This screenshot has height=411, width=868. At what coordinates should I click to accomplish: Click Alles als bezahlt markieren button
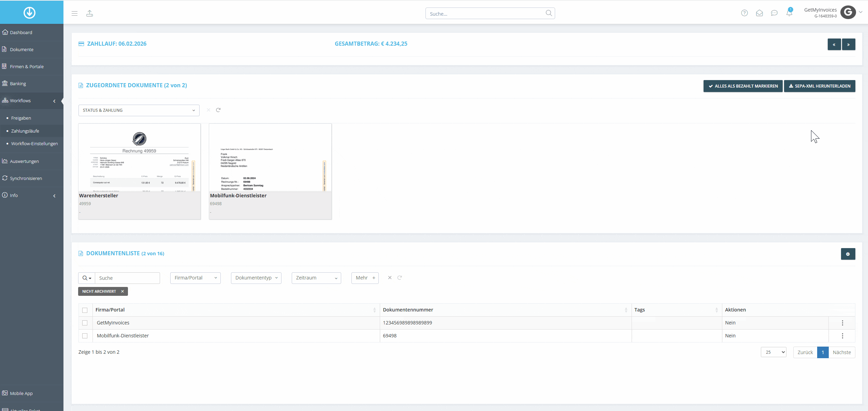[x=743, y=86]
